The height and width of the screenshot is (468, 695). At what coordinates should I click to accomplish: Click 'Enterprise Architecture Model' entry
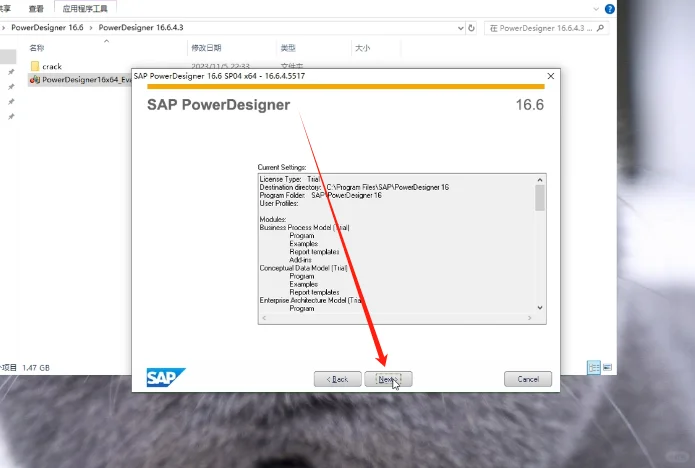coord(310,300)
